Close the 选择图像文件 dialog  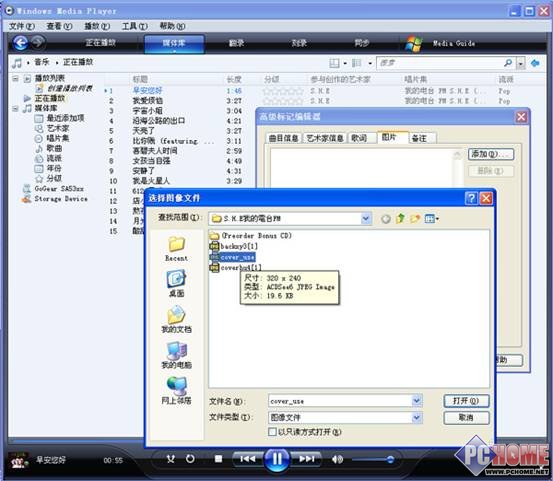pyautogui.click(x=486, y=199)
